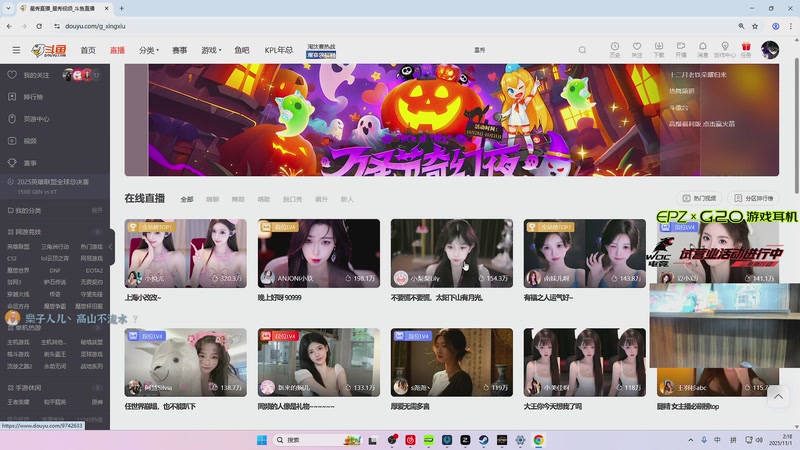Open the DOTA2 category link in sidebar
Viewport: 800px width, 450px height.
point(94,270)
